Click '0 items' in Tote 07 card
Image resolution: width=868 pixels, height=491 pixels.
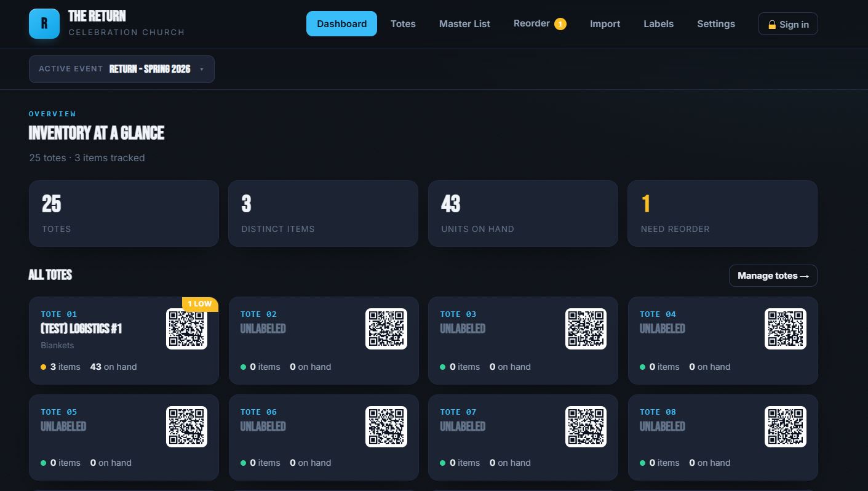(464, 463)
